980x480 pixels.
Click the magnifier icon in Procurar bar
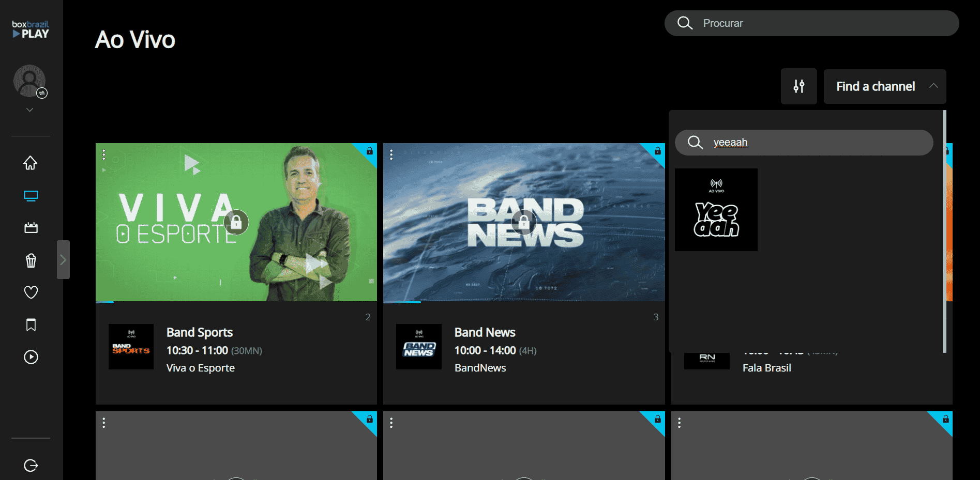pyautogui.click(x=685, y=23)
